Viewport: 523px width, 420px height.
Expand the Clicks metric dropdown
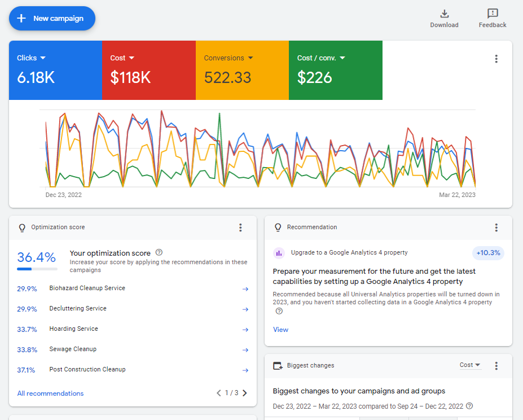coord(32,58)
